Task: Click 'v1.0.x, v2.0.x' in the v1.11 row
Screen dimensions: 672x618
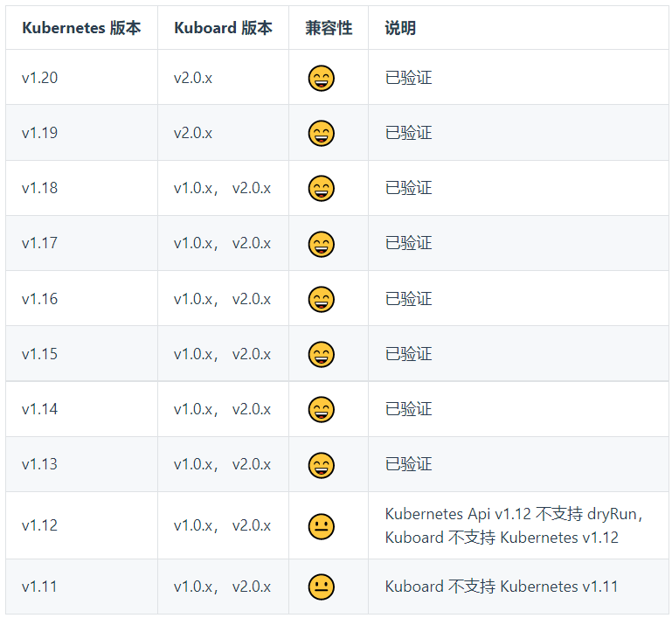Action: [222, 587]
